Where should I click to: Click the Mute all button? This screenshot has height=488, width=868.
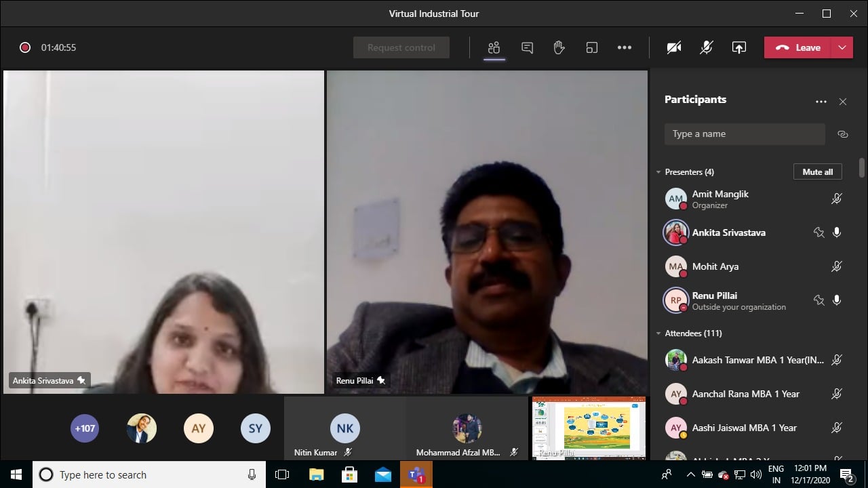817,172
